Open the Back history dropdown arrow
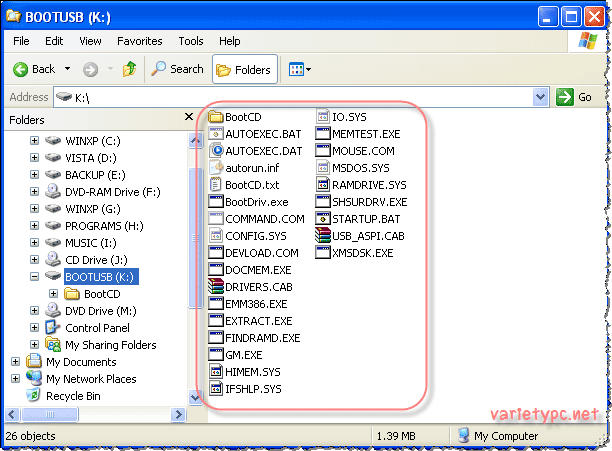Image resolution: width=612 pixels, height=451 pixels. 68,69
